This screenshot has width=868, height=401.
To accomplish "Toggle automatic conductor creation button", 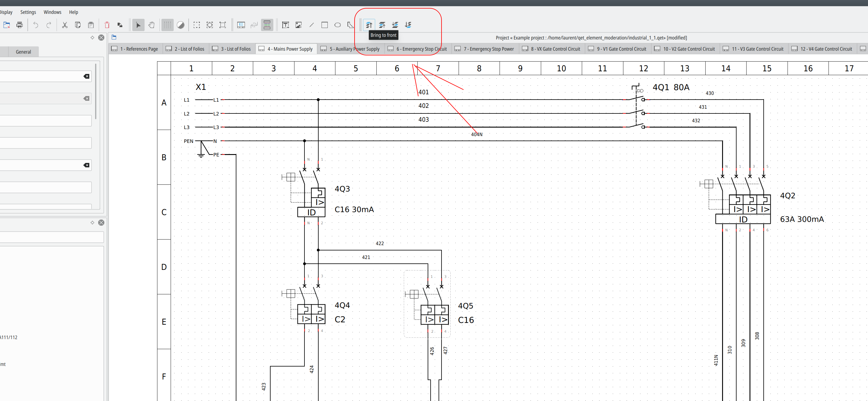I will pyautogui.click(x=267, y=25).
